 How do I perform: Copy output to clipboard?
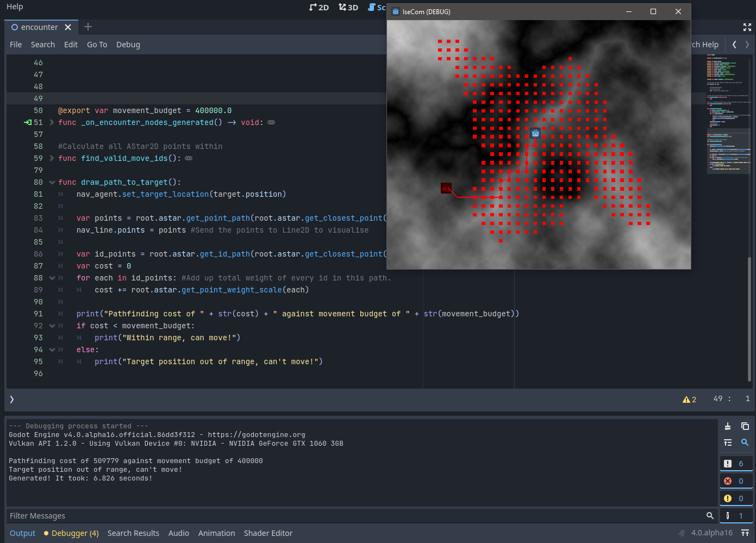[x=745, y=426]
